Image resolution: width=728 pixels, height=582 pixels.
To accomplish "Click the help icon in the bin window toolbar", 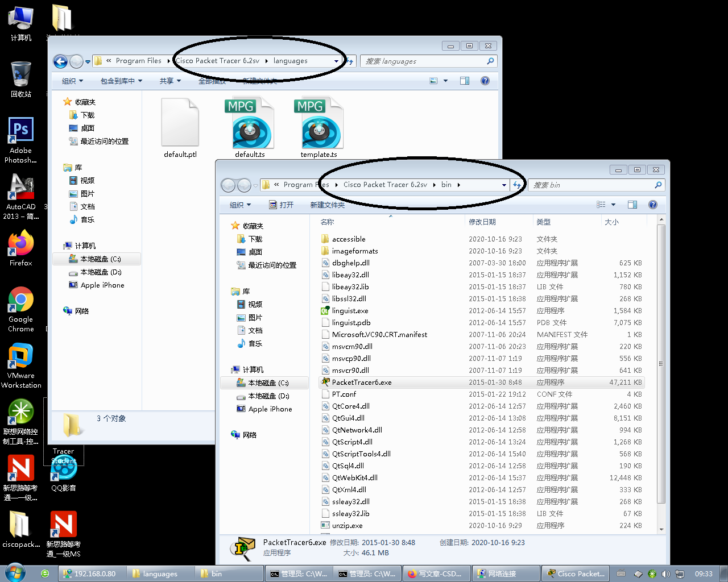I will (x=653, y=205).
